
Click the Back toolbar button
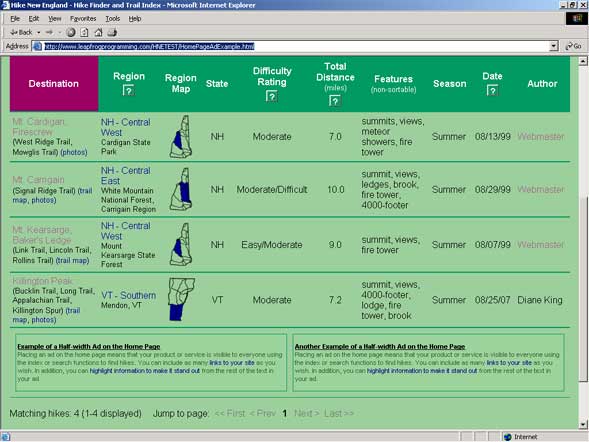click(x=21, y=32)
